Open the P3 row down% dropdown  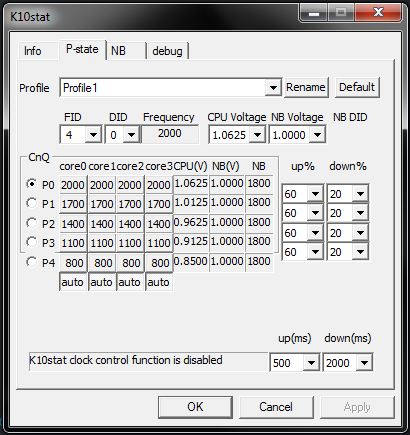360,252
